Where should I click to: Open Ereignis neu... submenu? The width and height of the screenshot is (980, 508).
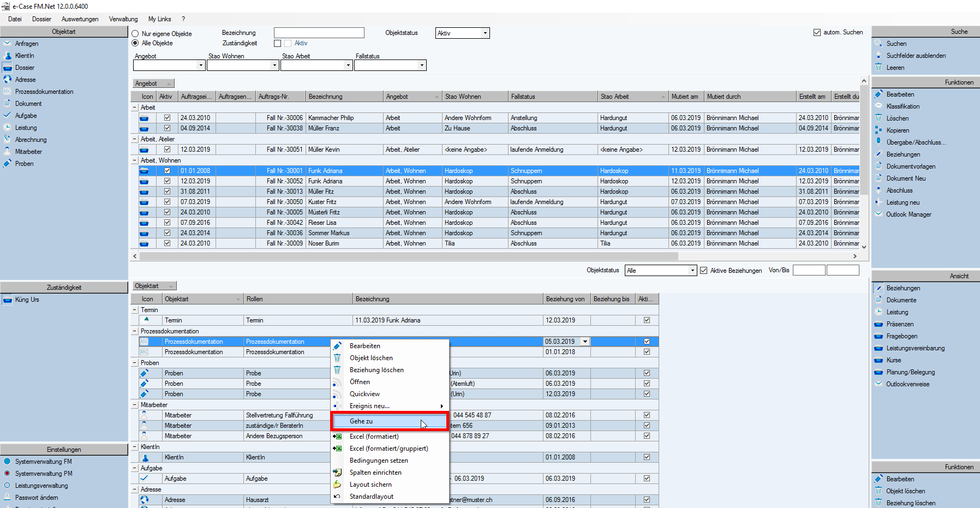point(390,406)
